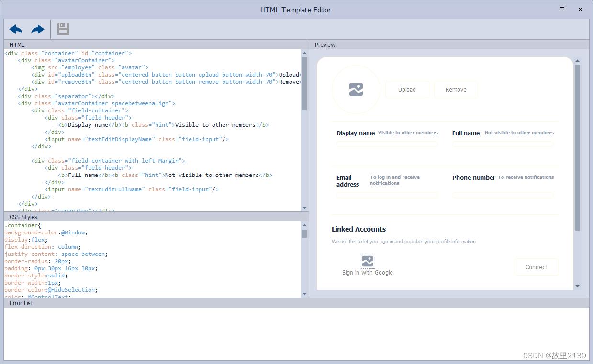Click the Phone number input field
Viewport: 593px width, 364px height.
pyautogui.click(x=503, y=195)
